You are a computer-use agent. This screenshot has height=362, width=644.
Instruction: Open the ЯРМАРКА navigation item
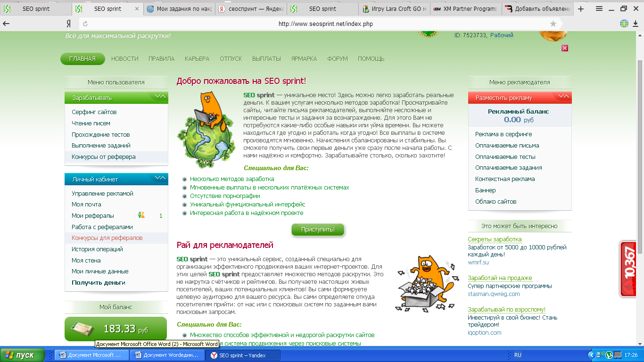pyautogui.click(x=304, y=59)
